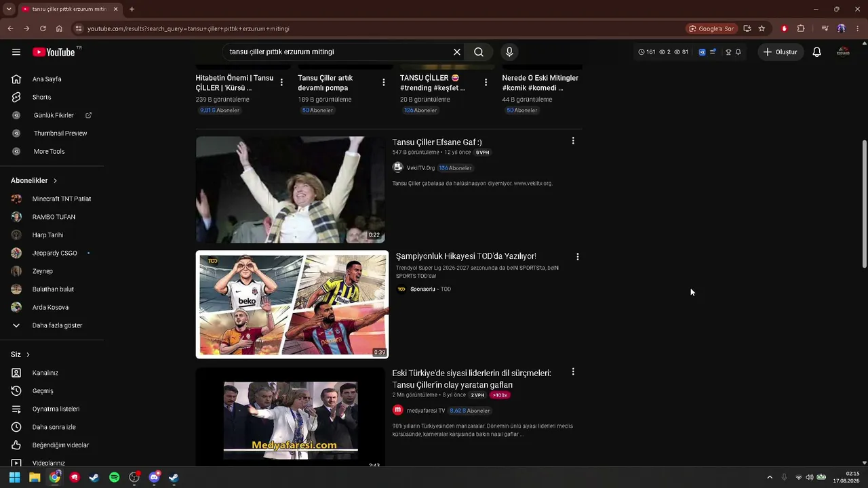Show hidden system tray icons
The image size is (868, 488).
coord(769,477)
